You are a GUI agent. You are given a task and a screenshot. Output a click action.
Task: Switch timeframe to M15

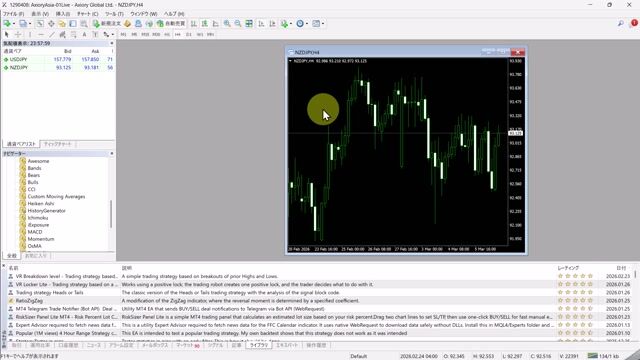point(145,35)
